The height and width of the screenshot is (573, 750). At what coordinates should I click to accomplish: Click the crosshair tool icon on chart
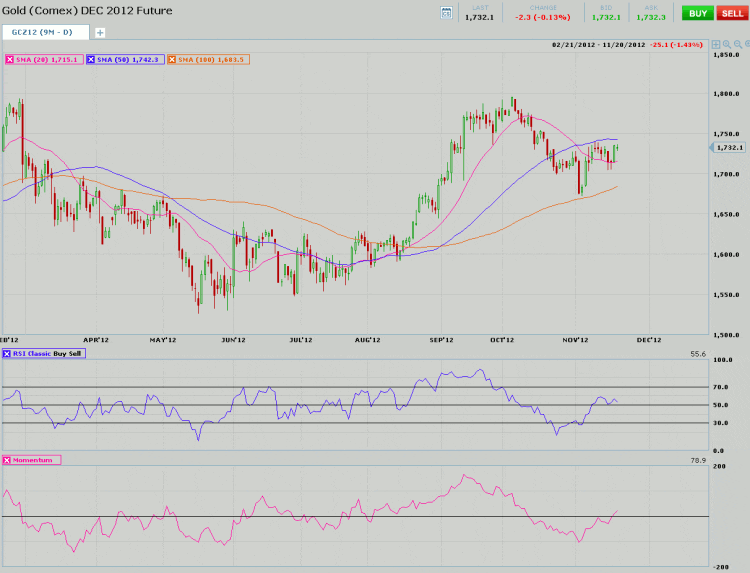coord(714,45)
